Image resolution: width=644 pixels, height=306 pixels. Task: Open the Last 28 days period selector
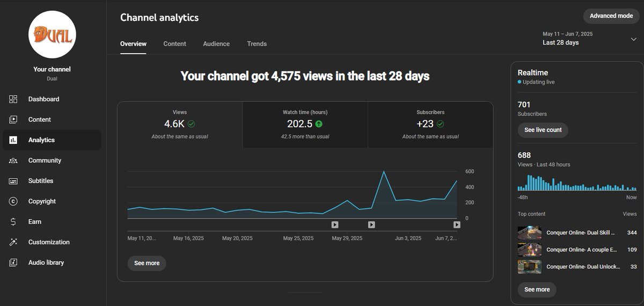pyautogui.click(x=589, y=38)
